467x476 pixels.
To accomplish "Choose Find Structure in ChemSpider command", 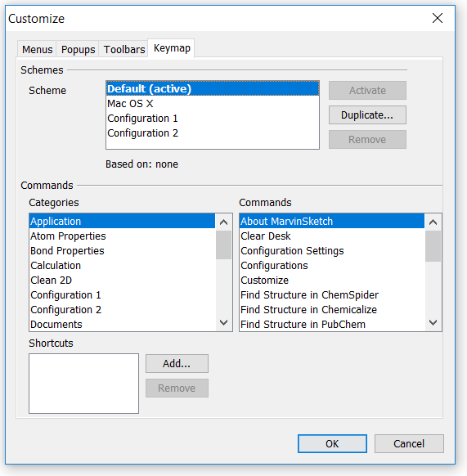I will pyautogui.click(x=332, y=294).
